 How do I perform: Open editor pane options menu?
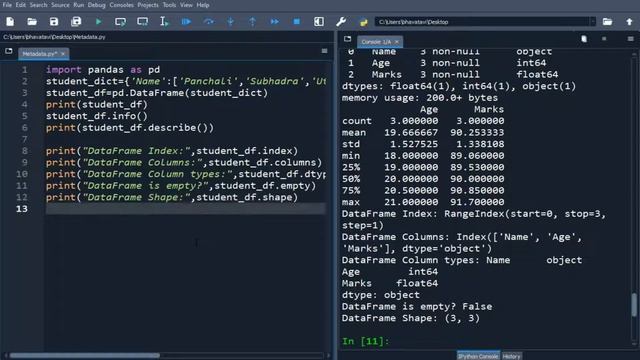coord(324,51)
